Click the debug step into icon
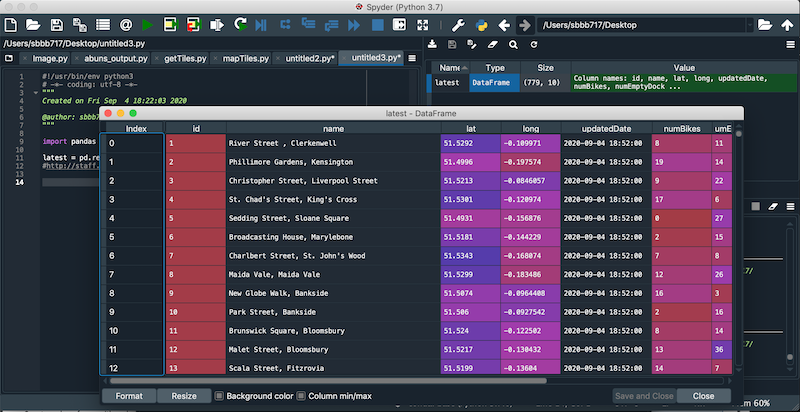 (x=308, y=25)
